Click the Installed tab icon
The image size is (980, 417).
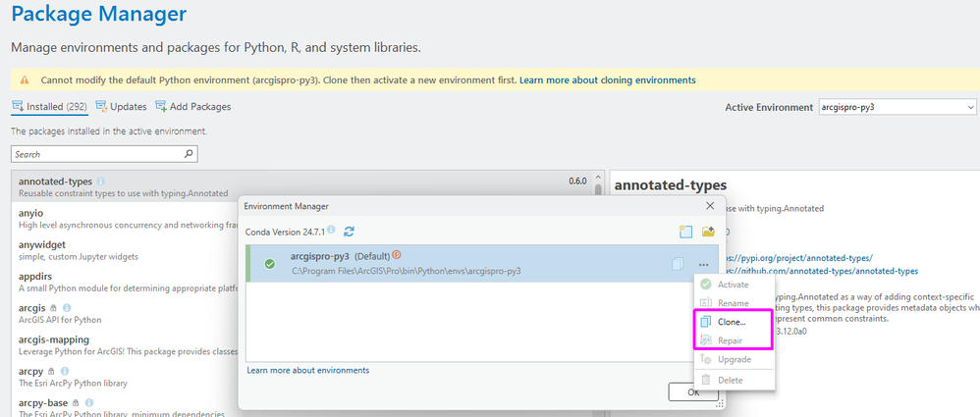coord(18,106)
